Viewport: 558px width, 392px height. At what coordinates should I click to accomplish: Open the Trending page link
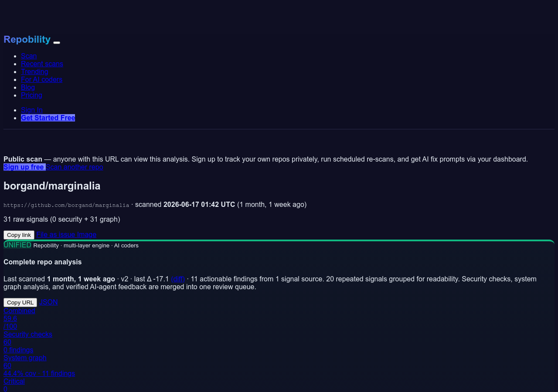click(x=34, y=71)
